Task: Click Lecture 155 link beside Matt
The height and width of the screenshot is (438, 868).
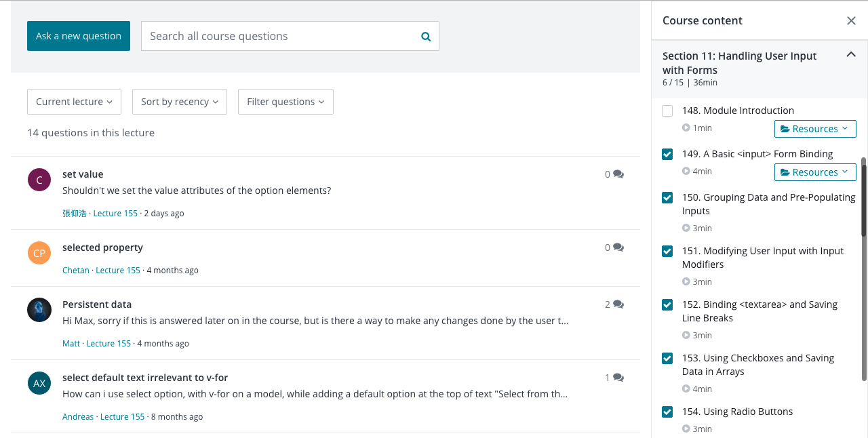Action: 108,343
